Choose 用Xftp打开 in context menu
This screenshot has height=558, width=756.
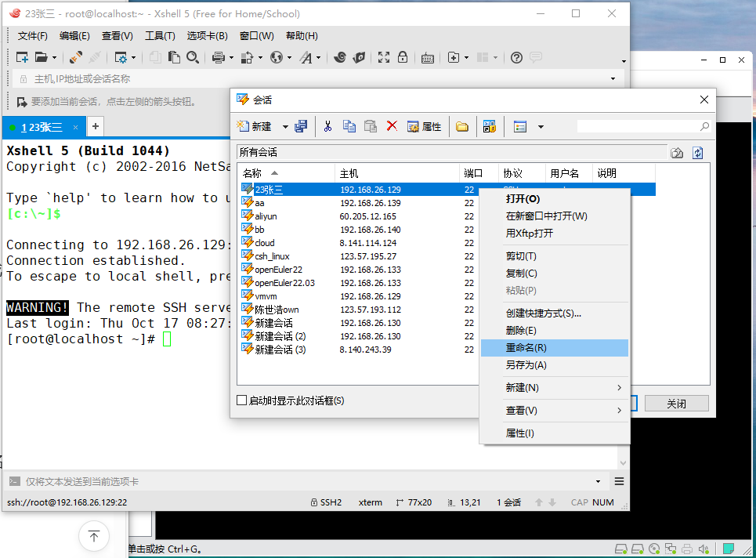click(555, 234)
